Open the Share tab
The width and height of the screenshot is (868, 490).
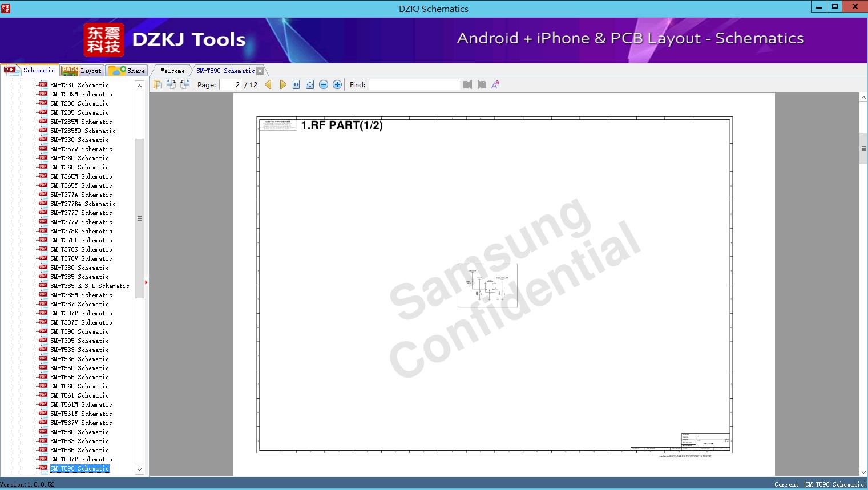(127, 71)
